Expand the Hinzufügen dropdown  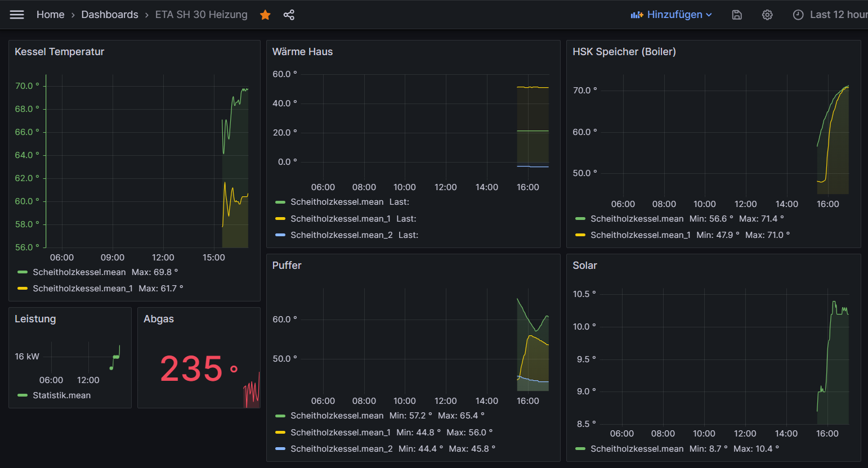[709, 15]
